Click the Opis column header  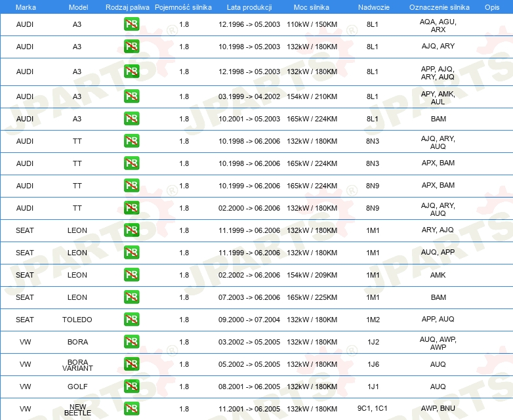pos(492,7)
